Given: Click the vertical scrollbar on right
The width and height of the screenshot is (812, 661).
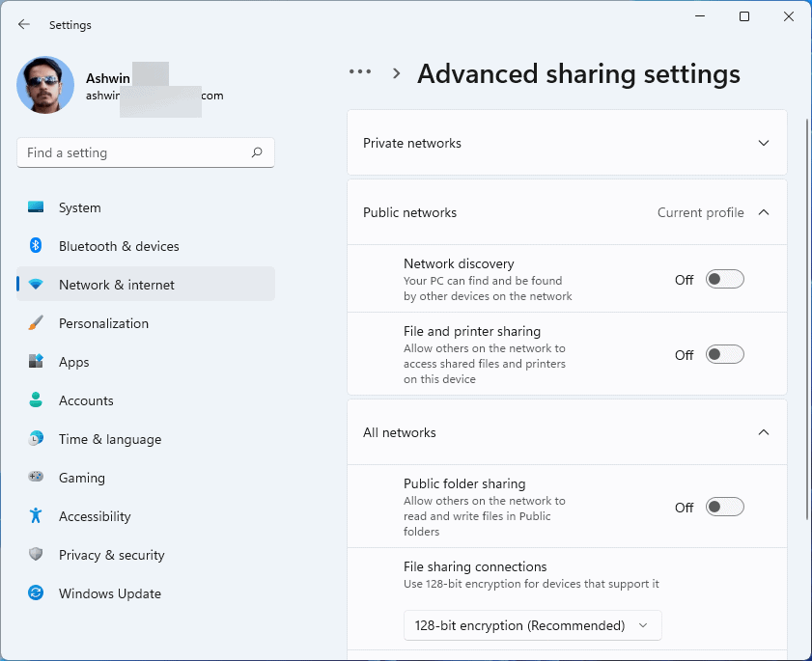Looking at the screenshot, I should point(807,319).
